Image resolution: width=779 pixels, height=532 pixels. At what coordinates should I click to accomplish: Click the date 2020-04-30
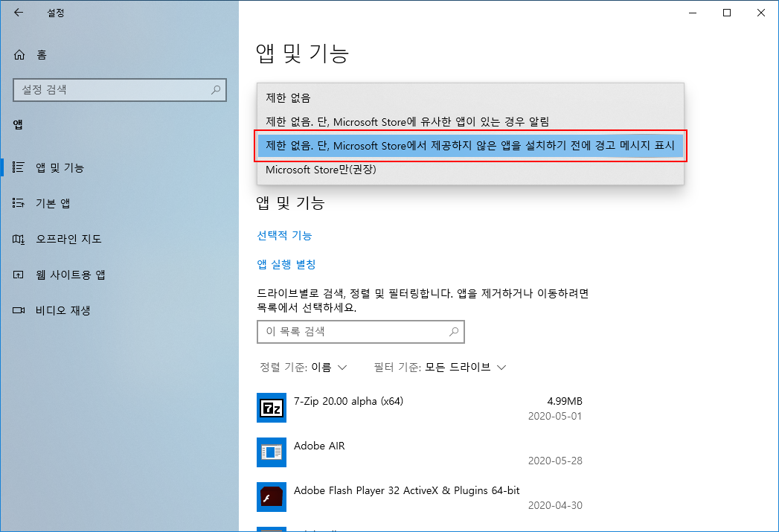pyautogui.click(x=555, y=506)
